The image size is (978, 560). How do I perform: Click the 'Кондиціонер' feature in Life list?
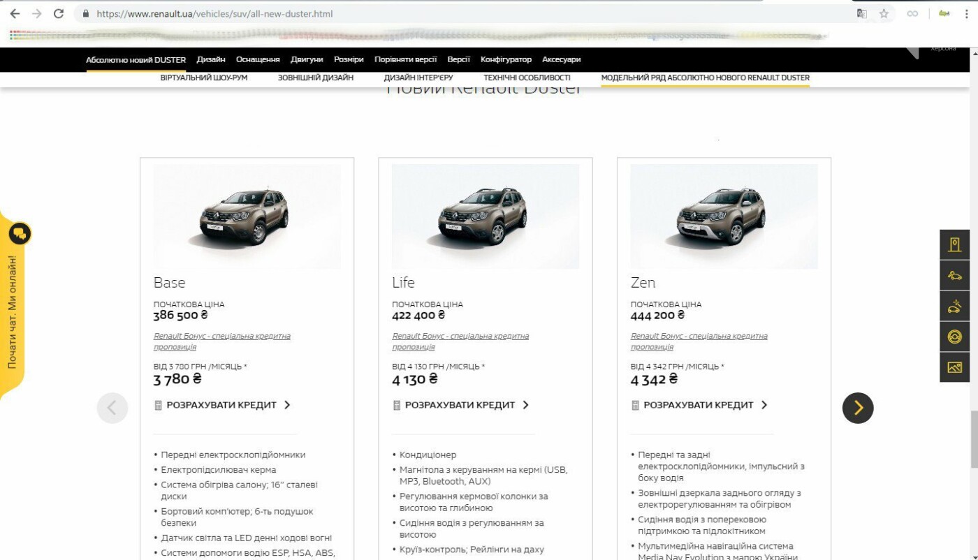pos(428,455)
